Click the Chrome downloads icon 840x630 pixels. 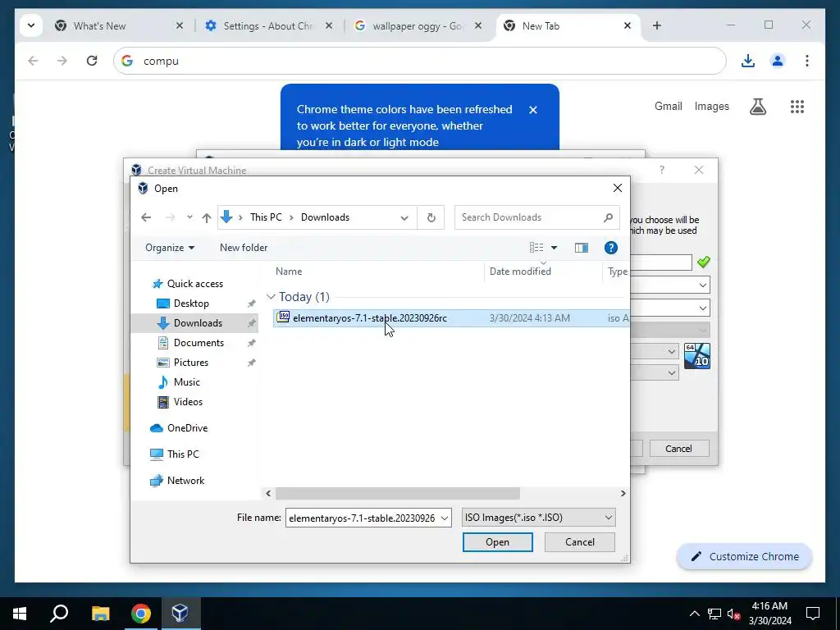pos(748,61)
